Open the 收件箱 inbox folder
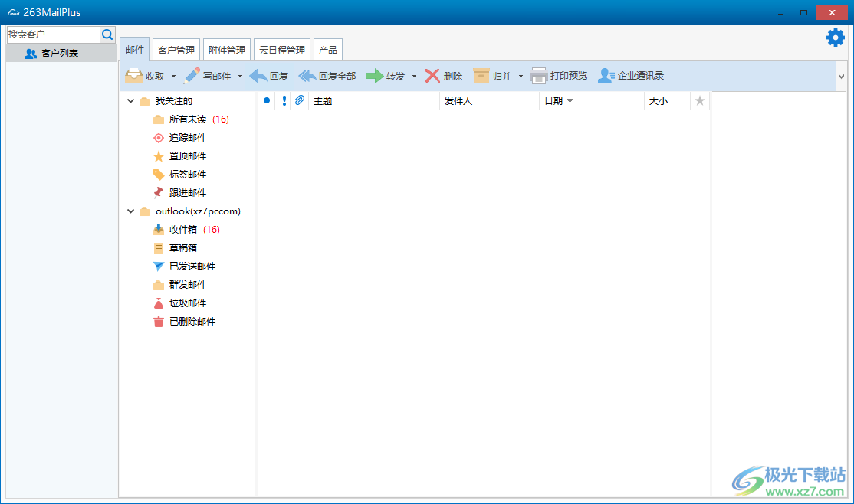The image size is (854, 504). [x=186, y=229]
